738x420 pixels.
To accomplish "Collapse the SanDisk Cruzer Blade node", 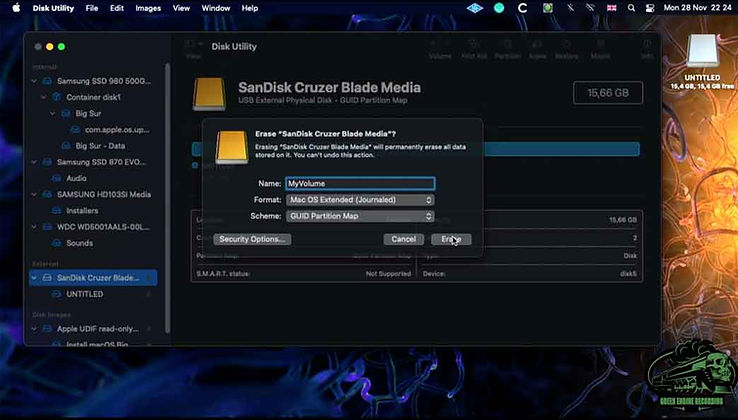I will [x=34, y=278].
